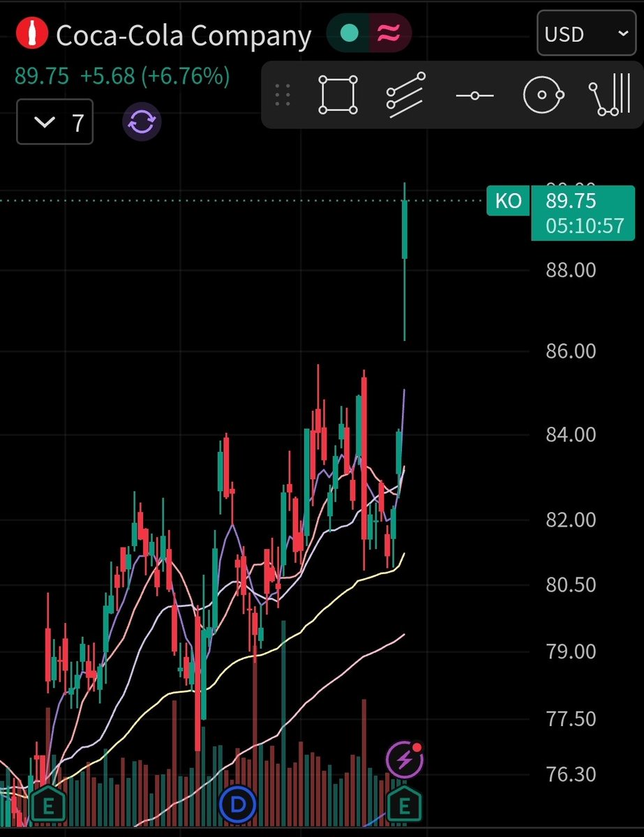Click the KO price line label
Screen dimensions: 644x837
click(x=508, y=202)
